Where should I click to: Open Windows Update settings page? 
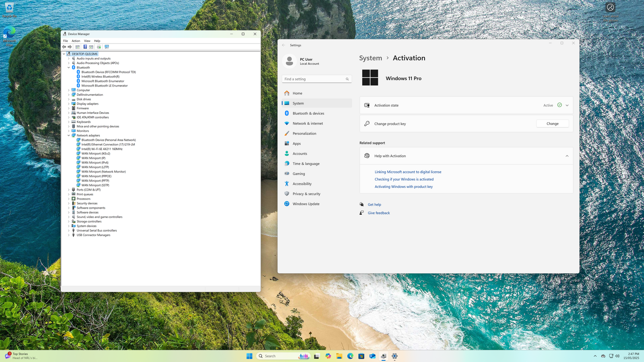317,204
